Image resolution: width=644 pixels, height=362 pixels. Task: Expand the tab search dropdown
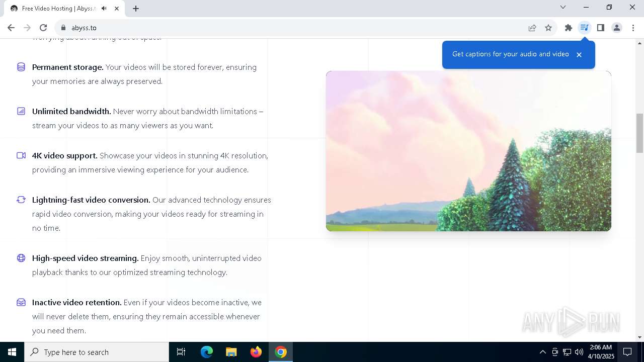pos(563,7)
